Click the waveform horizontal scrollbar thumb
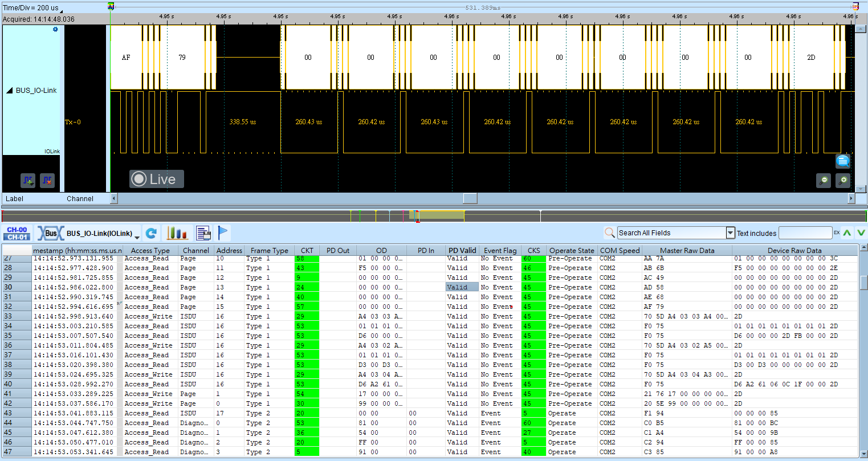Image resolution: width=868 pixels, height=461 pixels. coord(470,198)
